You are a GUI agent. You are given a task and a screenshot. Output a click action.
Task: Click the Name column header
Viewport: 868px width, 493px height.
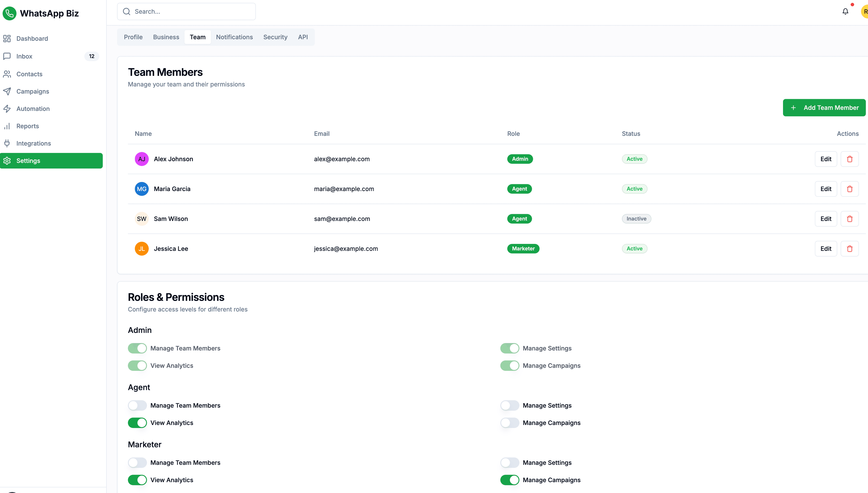[143, 134]
